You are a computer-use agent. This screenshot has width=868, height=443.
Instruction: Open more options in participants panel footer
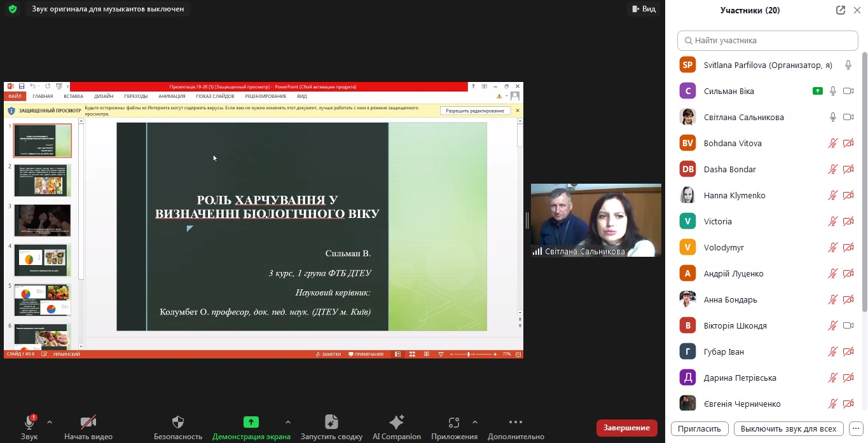[x=856, y=428]
